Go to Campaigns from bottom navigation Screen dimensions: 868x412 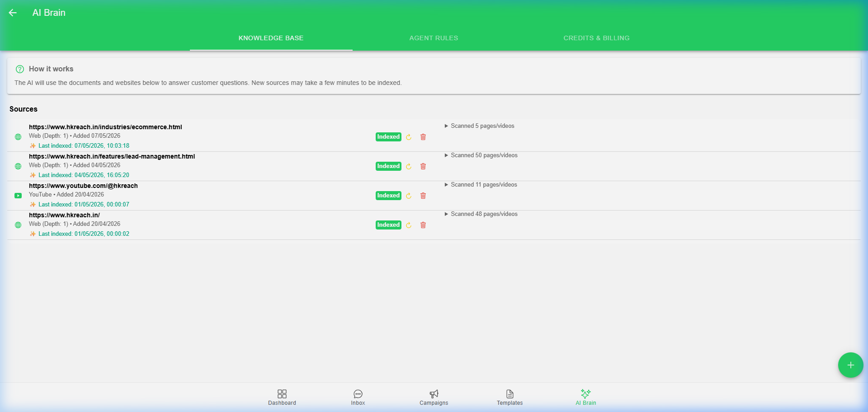click(x=434, y=398)
